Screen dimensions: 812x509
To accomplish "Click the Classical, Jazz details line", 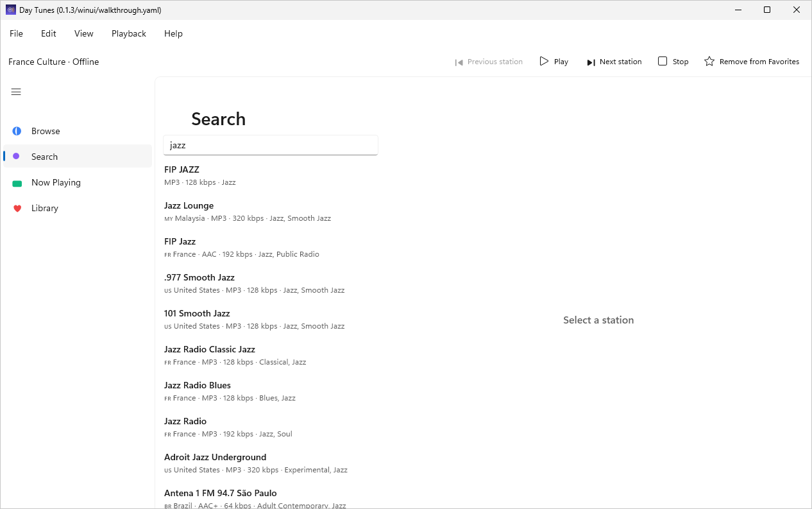I will click(x=235, y=362).
